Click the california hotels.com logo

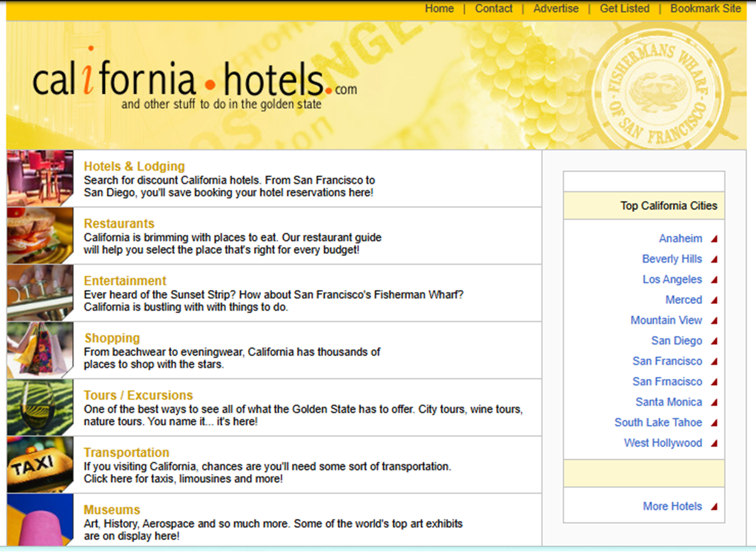[195, 78]
